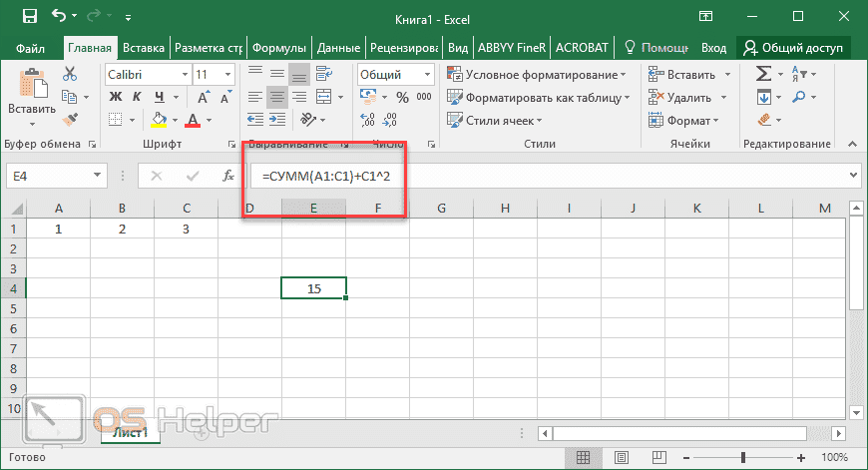
Task: Wrap text in the cell
Action: [x=324, y=74]
